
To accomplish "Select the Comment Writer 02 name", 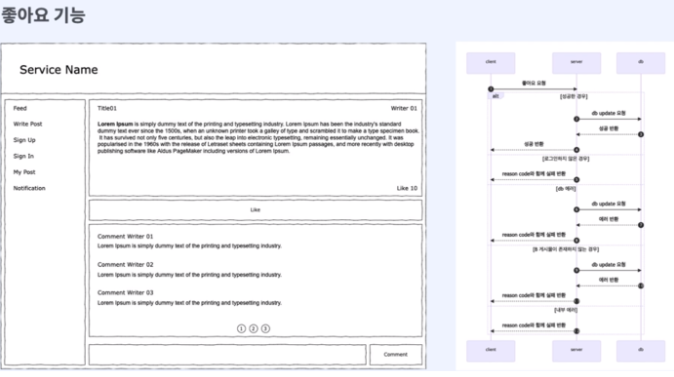I will 125,265.
